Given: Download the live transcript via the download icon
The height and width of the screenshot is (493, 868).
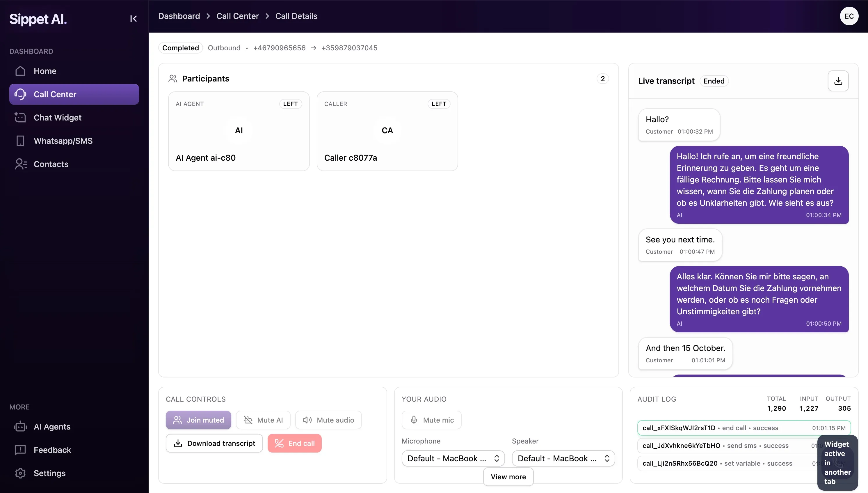Looking at the screenshot, I should click(838, 81).
